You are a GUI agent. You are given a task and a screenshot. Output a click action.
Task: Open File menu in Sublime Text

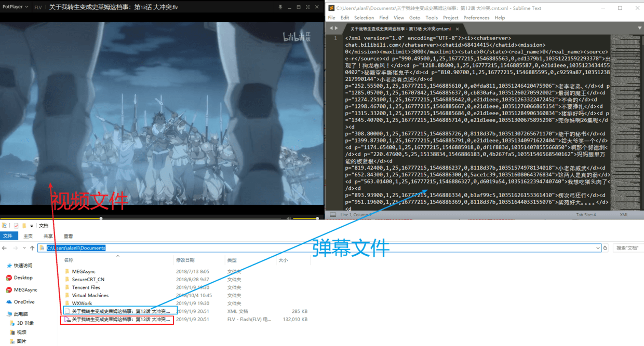[x=332, y=18]
